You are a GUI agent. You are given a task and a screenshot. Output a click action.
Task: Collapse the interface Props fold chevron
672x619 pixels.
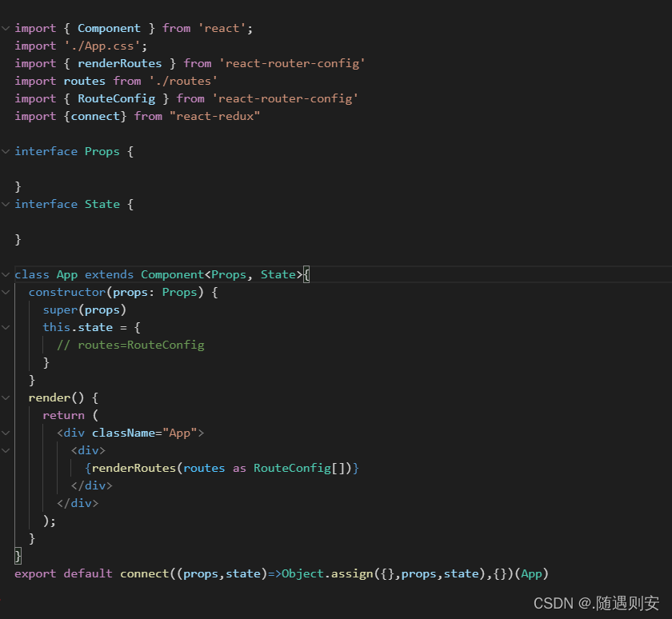[6, 152]
